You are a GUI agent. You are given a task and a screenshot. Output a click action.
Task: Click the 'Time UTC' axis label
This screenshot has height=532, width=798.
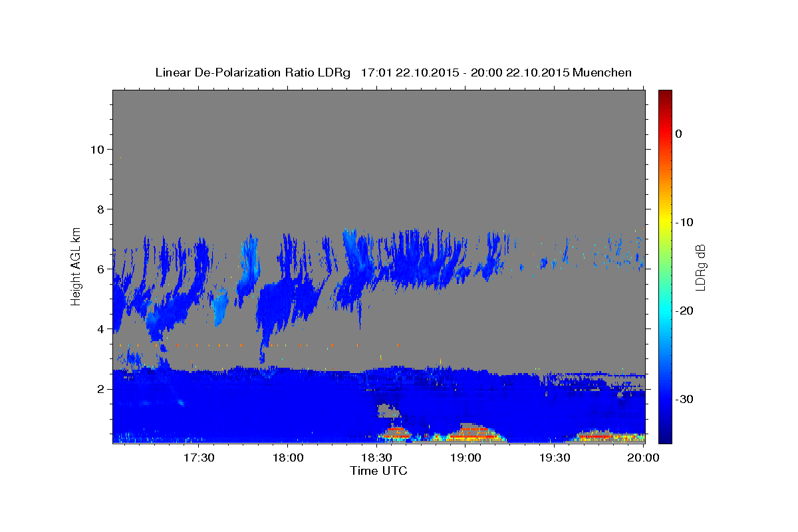coord(378,471)
